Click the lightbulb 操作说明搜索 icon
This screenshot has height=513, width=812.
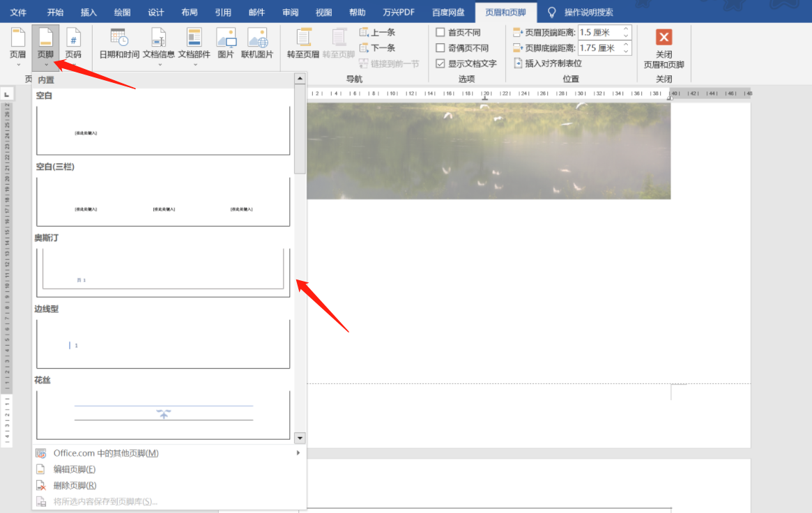point(551,12)
